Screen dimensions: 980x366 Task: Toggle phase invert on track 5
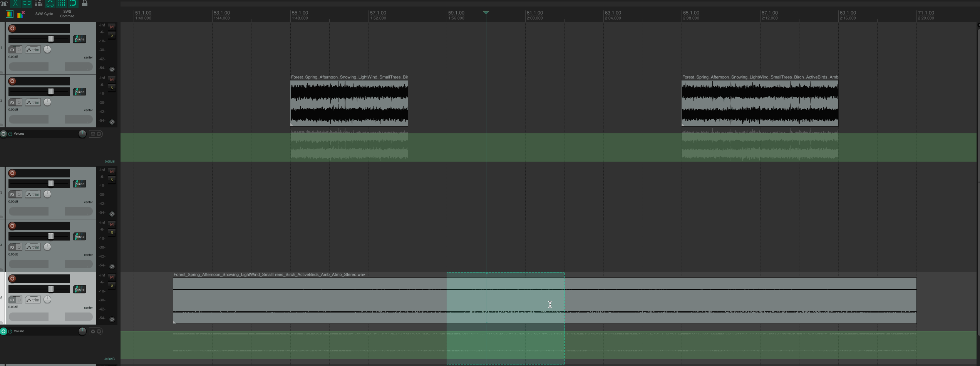coord(112,319)
